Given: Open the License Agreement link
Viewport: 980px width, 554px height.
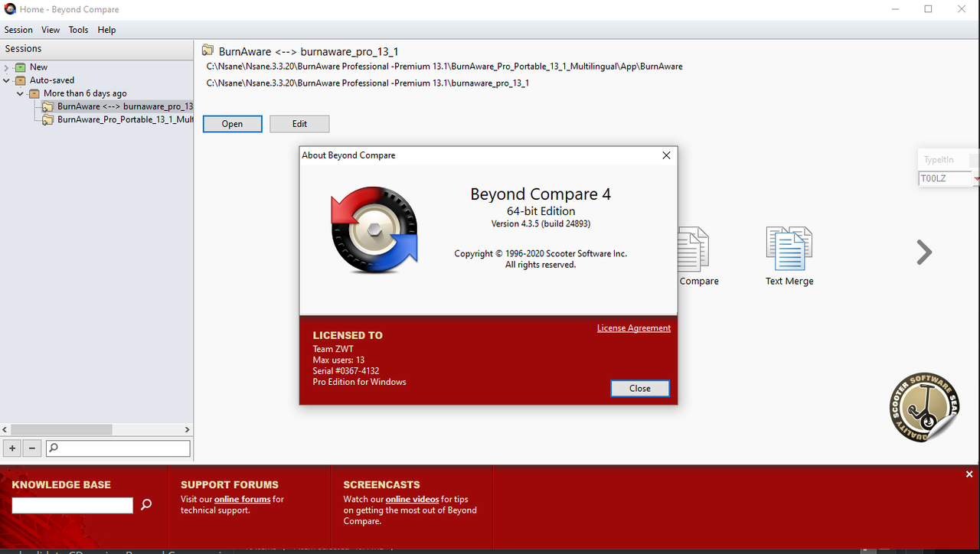Looking at the screenshot, I should click(634, 328).
